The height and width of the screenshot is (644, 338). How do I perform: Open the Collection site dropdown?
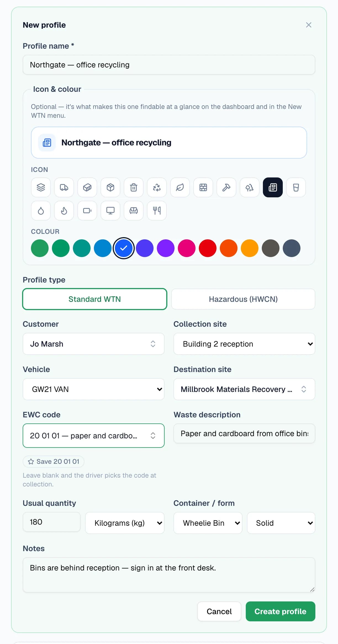244,344
